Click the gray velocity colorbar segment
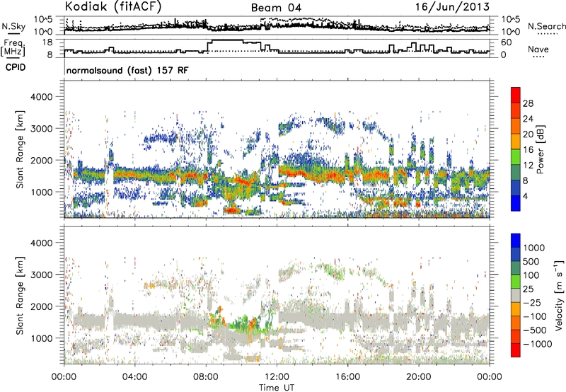Screen dimensions: 566x392 pos(516,295)
